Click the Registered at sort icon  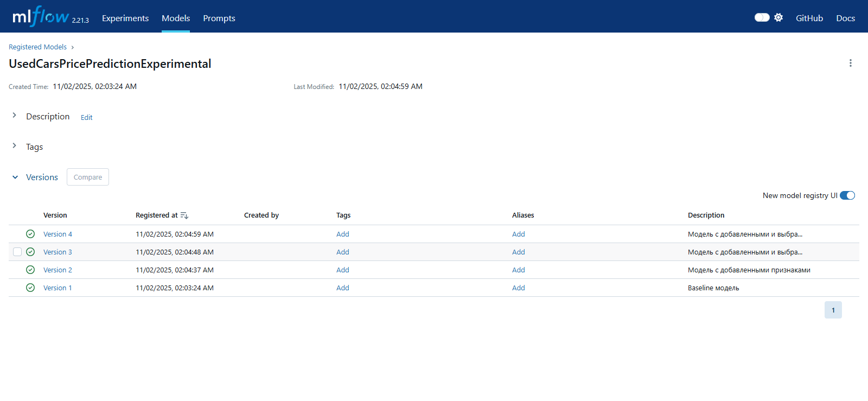pos(184,215)
